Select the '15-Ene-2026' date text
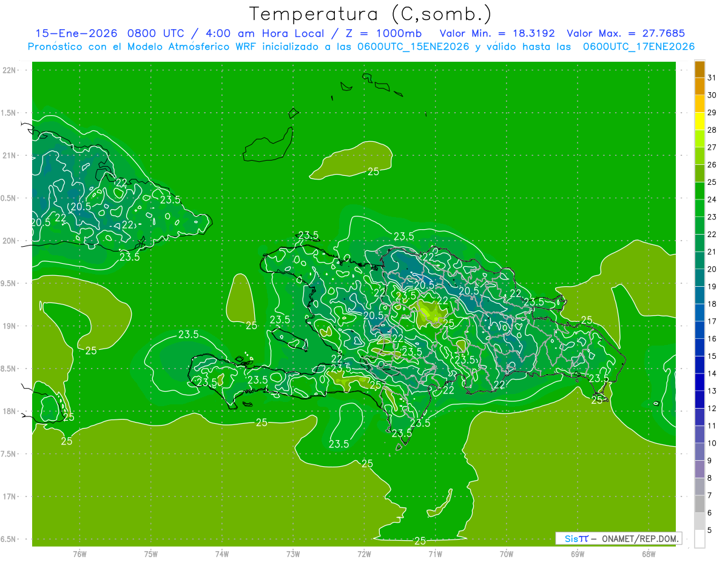 (77, 33)
